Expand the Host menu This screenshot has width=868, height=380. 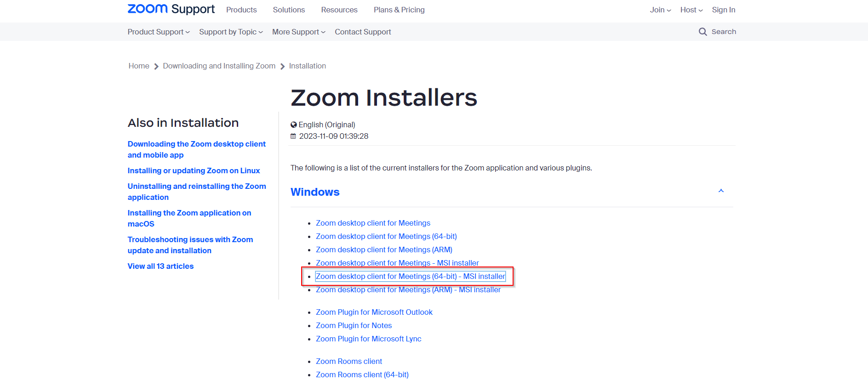tap(691, 10)
